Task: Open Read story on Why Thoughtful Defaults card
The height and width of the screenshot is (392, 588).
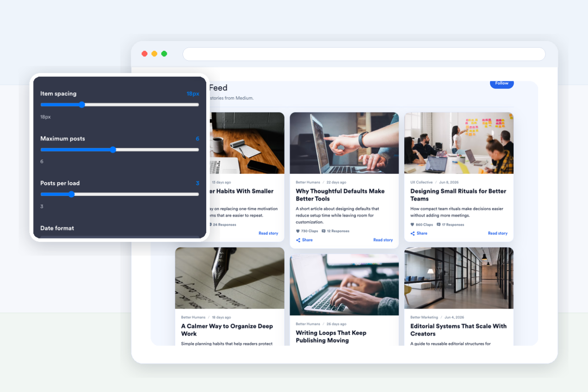Action: pos(383,240)
